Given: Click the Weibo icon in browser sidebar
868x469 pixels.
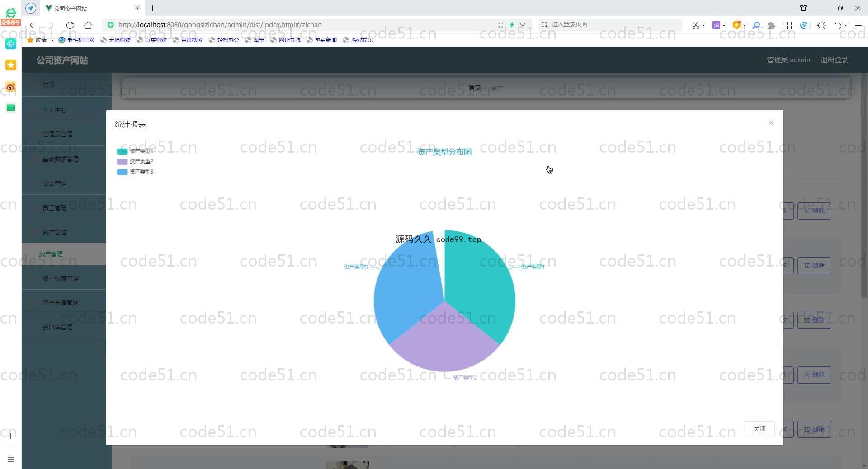Looking at the screenshot, I should [11, 86].
